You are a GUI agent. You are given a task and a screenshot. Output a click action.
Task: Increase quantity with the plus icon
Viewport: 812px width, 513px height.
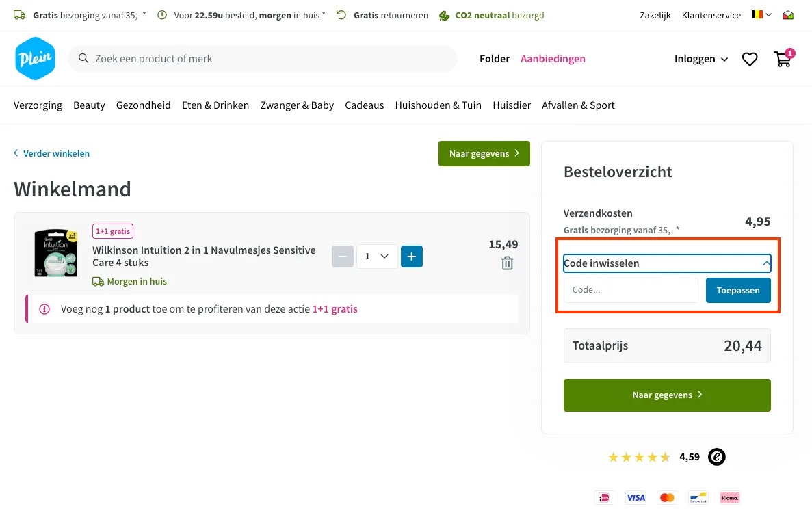pyautogui.click(x=411, y=256)
